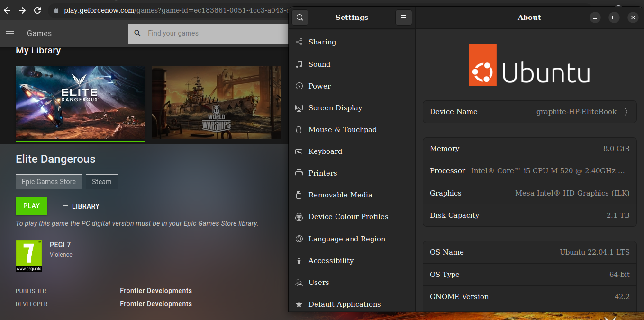Click Frontier Developments next to DEVELOPER
644x320 pixels.
(156, 304)
